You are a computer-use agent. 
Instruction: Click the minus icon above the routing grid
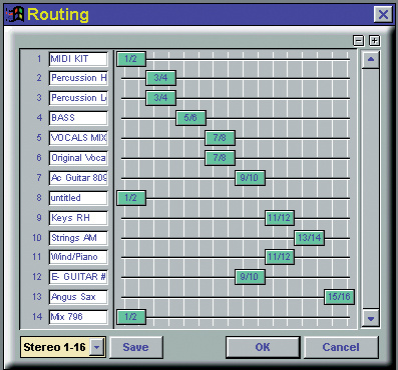coord(359,41)
